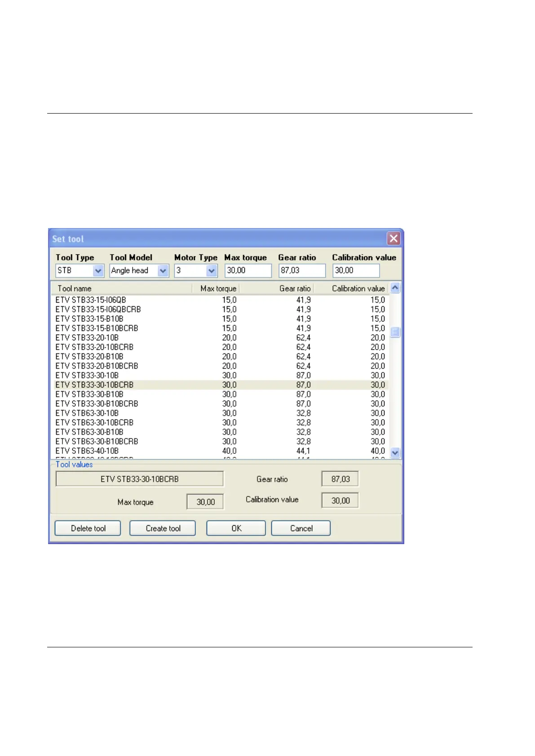This screenshot has height=756, width=535.
Task: Click the list scrollbar down arrow
Action: [395, 453]
